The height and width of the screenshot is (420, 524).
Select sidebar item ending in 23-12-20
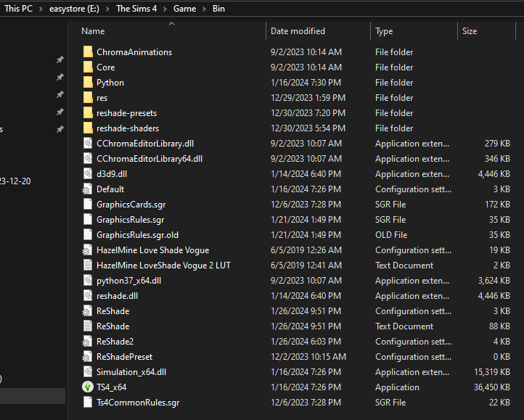click(15, 181)
